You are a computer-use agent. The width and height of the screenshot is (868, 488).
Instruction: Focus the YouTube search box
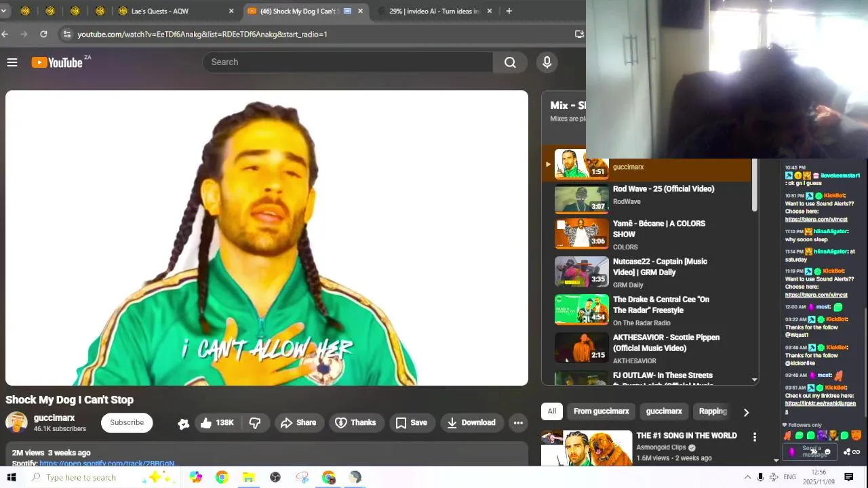coord(348,62)
